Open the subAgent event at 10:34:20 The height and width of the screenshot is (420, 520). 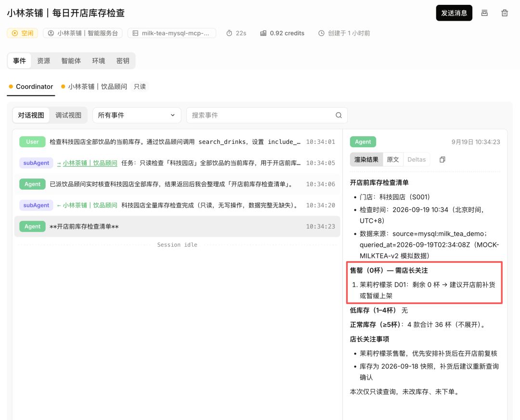[x=177, y=205]
